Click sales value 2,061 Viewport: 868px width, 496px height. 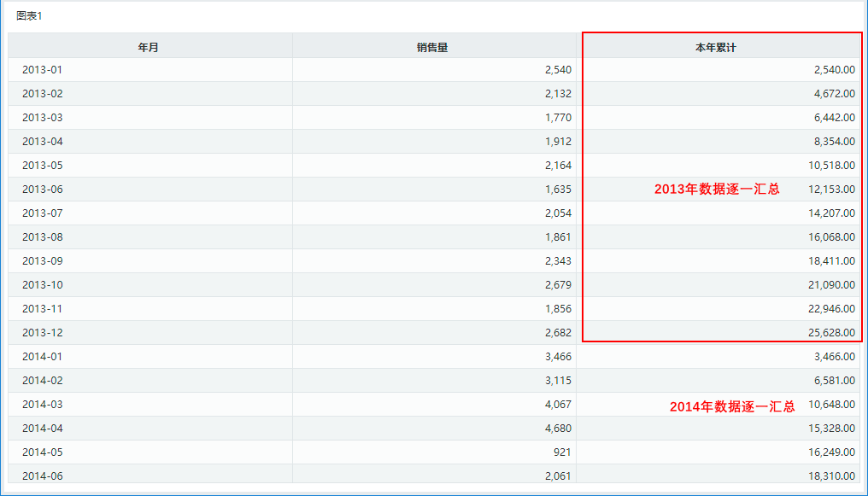pyautogui.click(x=558, y=476)
